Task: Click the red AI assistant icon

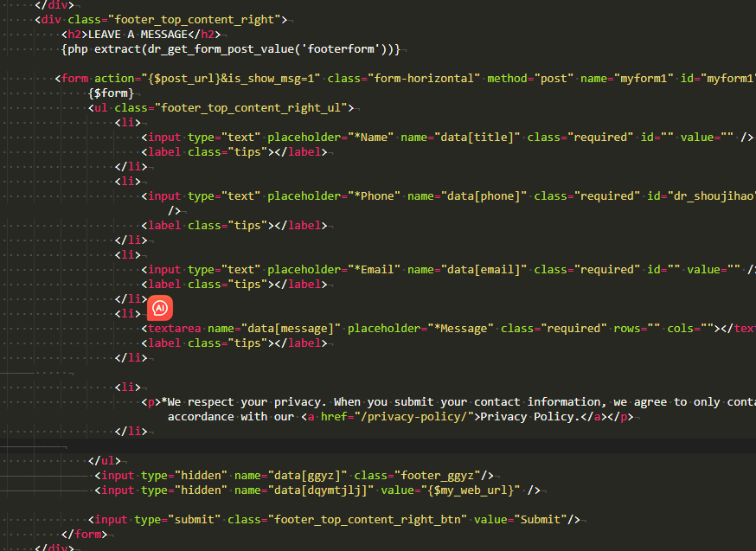Action: [160, 308]
